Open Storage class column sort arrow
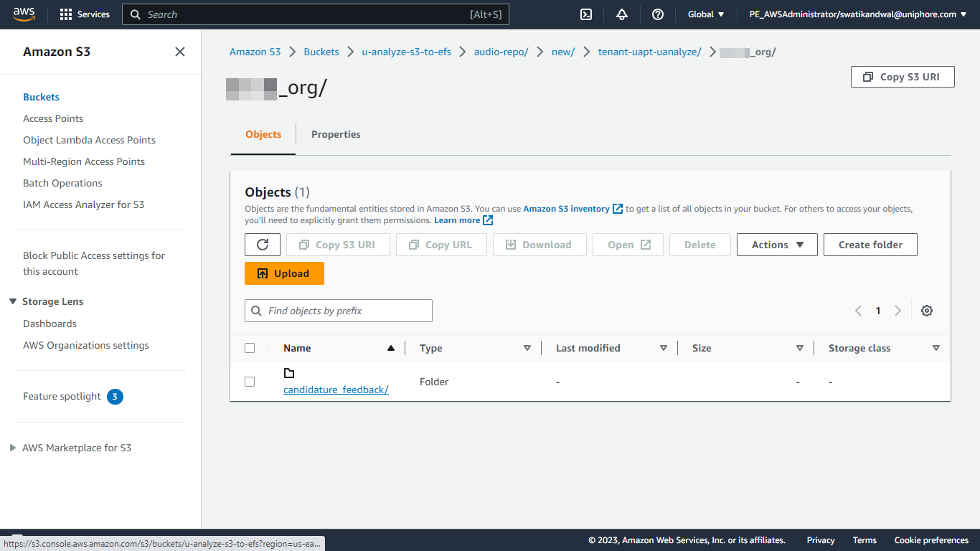Viewport: 980px width, 551px height. tap(936, 348)
